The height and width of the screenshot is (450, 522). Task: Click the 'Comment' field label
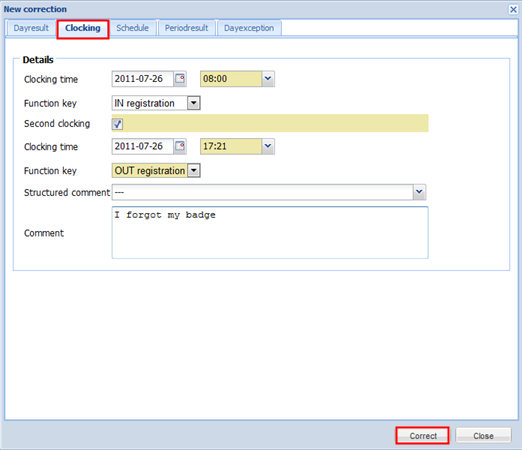[x=44, y=233]
